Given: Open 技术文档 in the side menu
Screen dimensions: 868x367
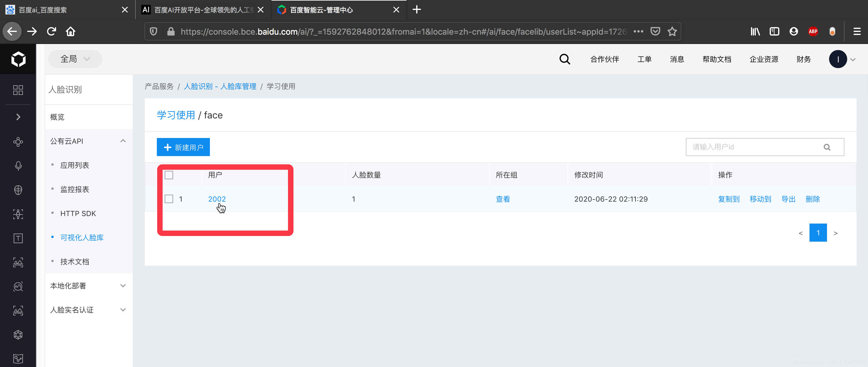Looking at the screenshot, I should 74,262.
